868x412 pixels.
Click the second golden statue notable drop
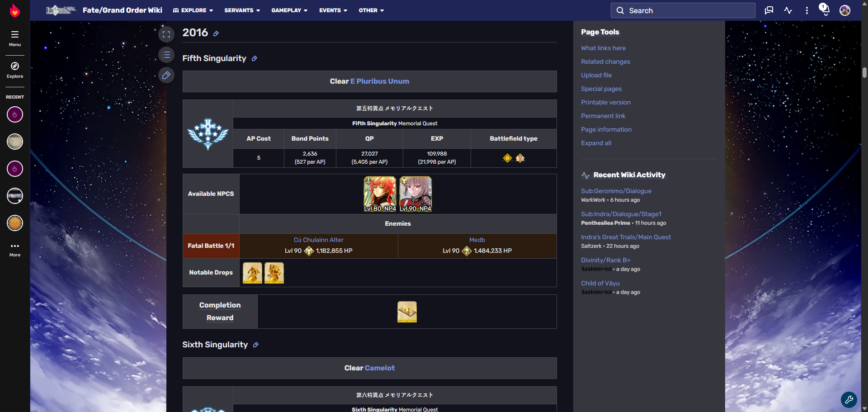[x=274, y=273]
